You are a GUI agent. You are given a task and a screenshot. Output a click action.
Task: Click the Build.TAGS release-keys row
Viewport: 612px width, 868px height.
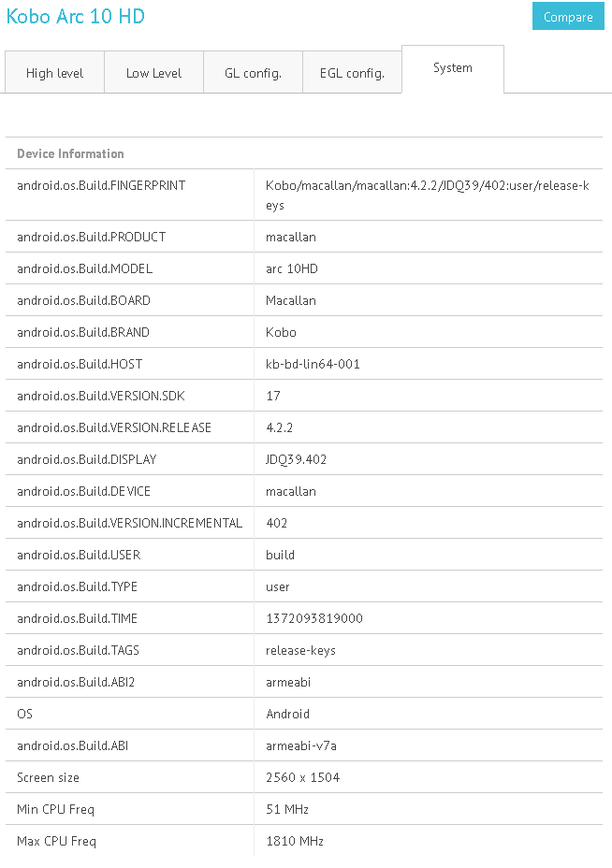(x=299, y=650)
